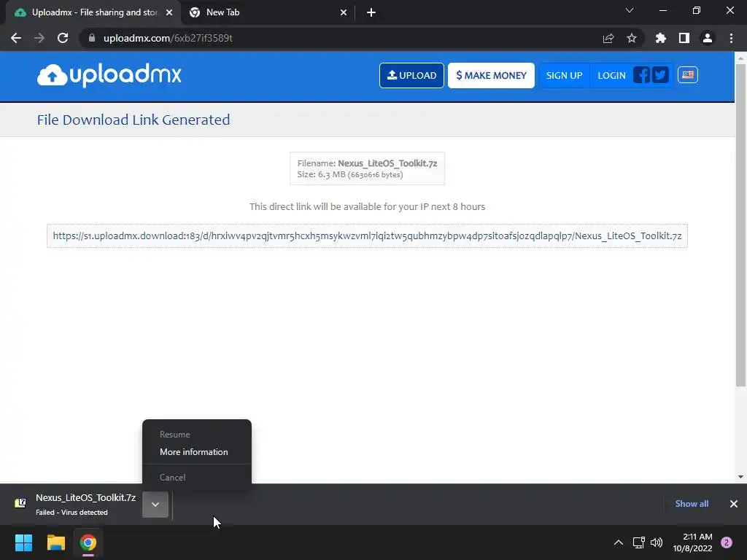Open the US flag language selector
Viewport: 747px width, 560px height.
pos(687,75)
